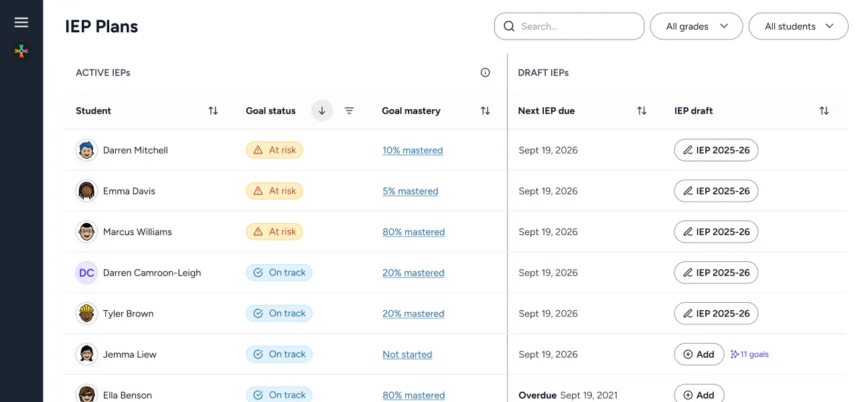Click Tyler Brown's avatar picture
This screenshot has height=402, width=868.
click(x=86, y=313)
